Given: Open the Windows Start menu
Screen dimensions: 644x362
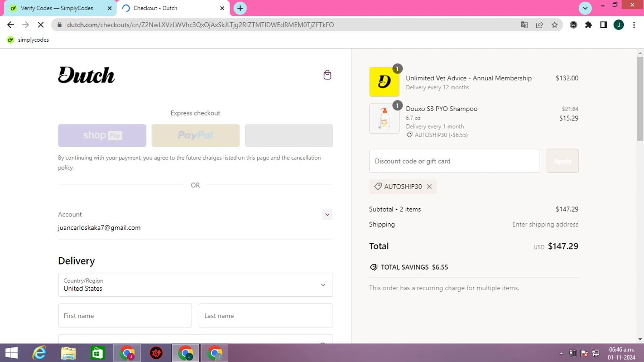Looking at the screenshot, I should pyautogui.click(x=12, y=353).
